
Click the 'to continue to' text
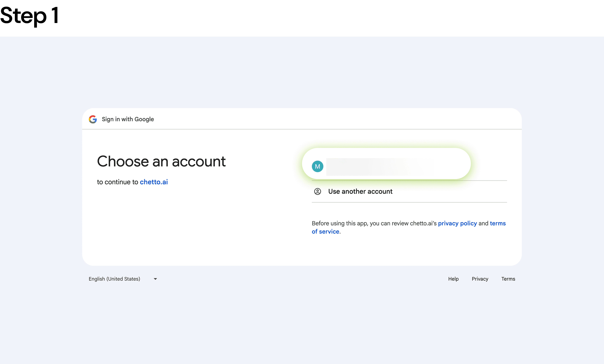click(117, 182)
